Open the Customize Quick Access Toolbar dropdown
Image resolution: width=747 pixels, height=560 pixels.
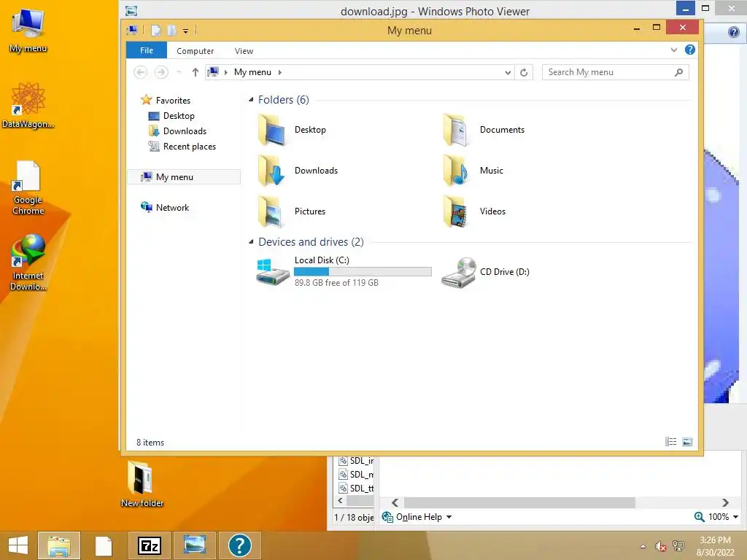point(186,31)
